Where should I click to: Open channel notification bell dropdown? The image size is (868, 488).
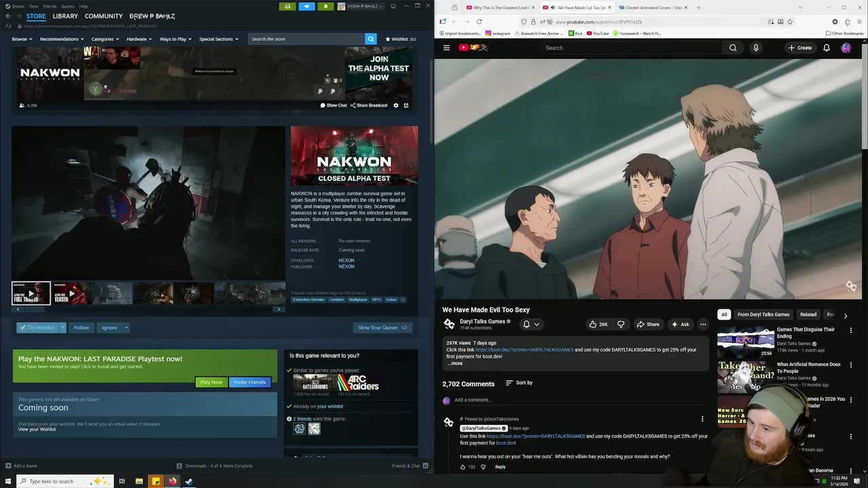[531, 324]
